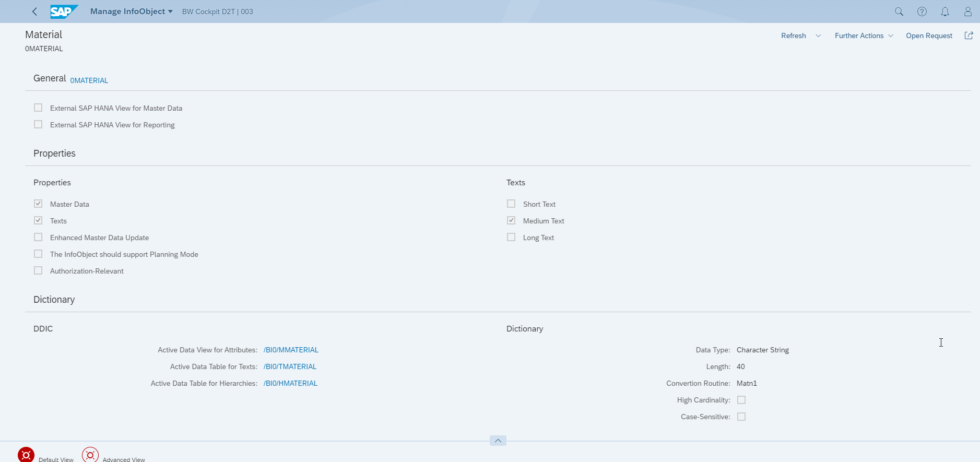980x462 pixels.
Task: Click the SAP logo
Action: pyautogui.click(x=64, y=11)
